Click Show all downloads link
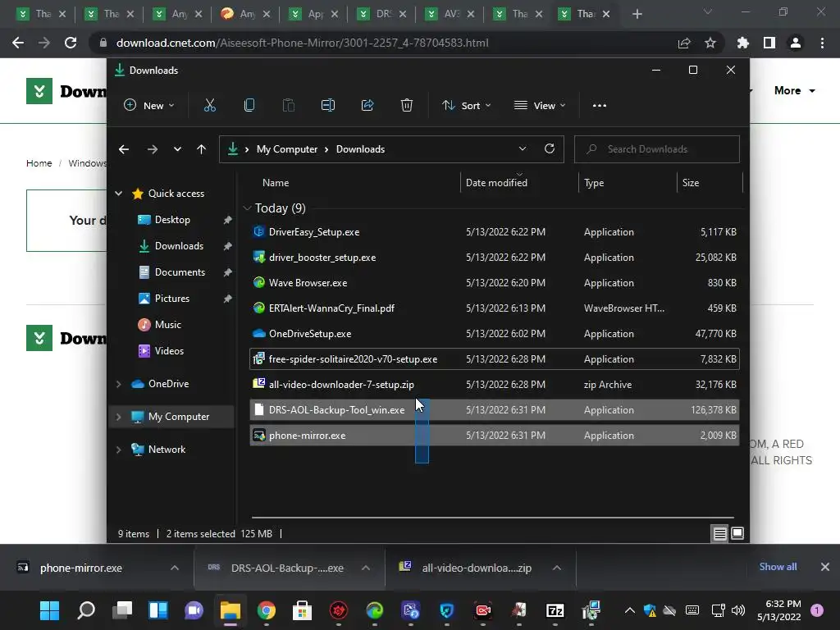Screen dimensions: 840x630 tap(778, 567)
